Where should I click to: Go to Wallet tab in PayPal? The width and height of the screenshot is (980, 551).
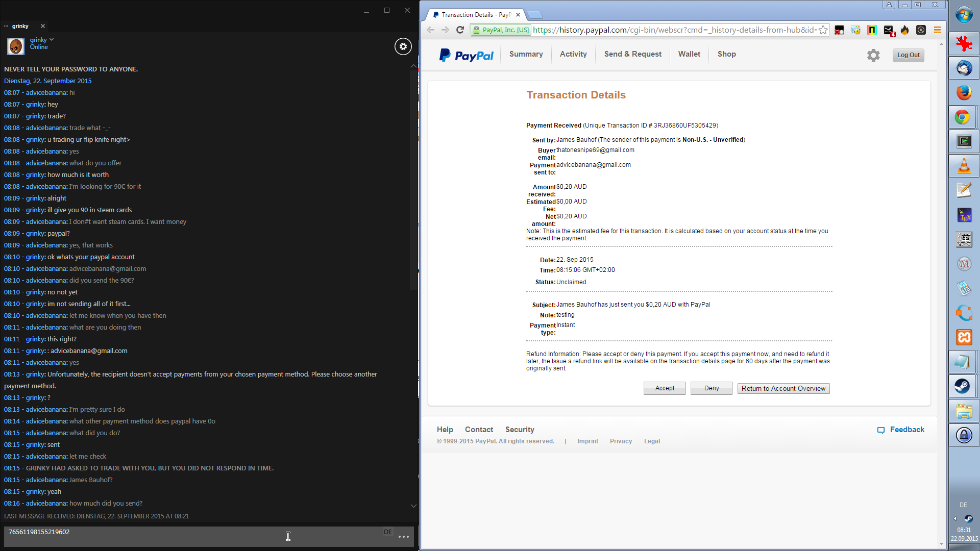(689, 54)
